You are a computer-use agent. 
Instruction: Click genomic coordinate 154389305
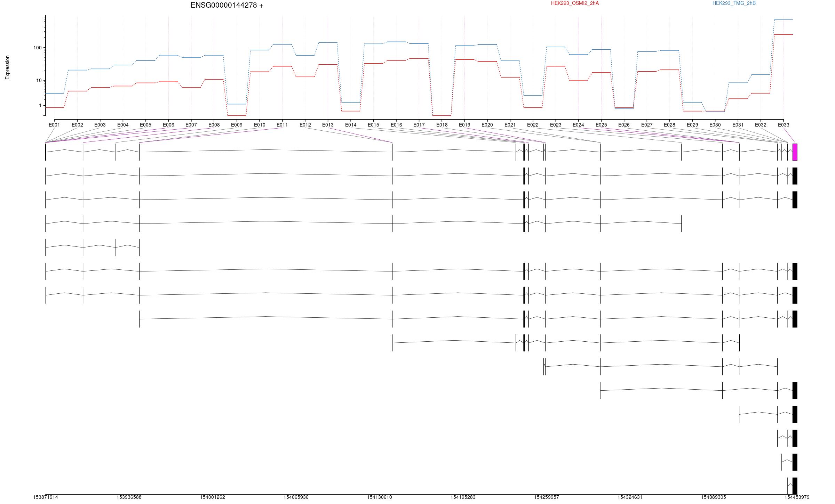714,497
